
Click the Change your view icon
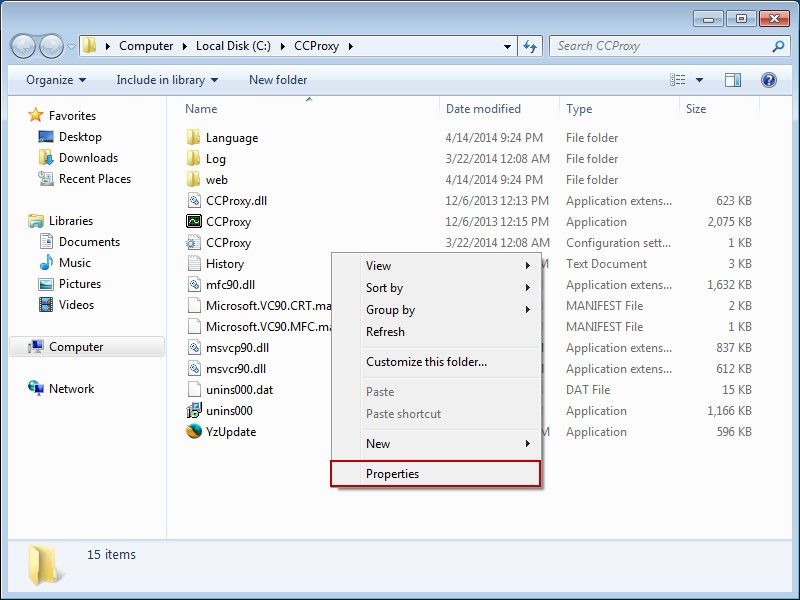coord(678,80)
